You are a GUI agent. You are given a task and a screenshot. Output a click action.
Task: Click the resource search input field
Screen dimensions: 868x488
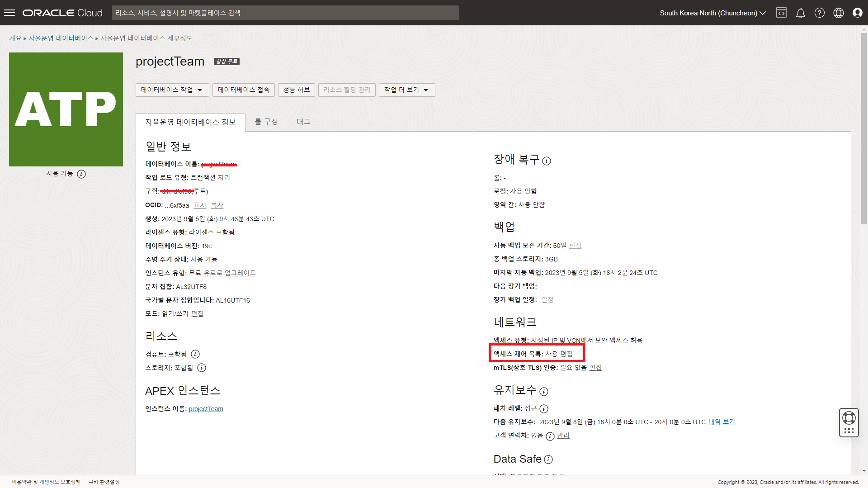285,13
